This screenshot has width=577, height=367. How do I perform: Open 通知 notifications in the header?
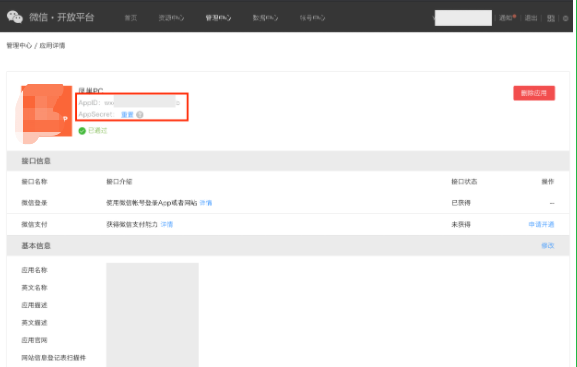507,18
